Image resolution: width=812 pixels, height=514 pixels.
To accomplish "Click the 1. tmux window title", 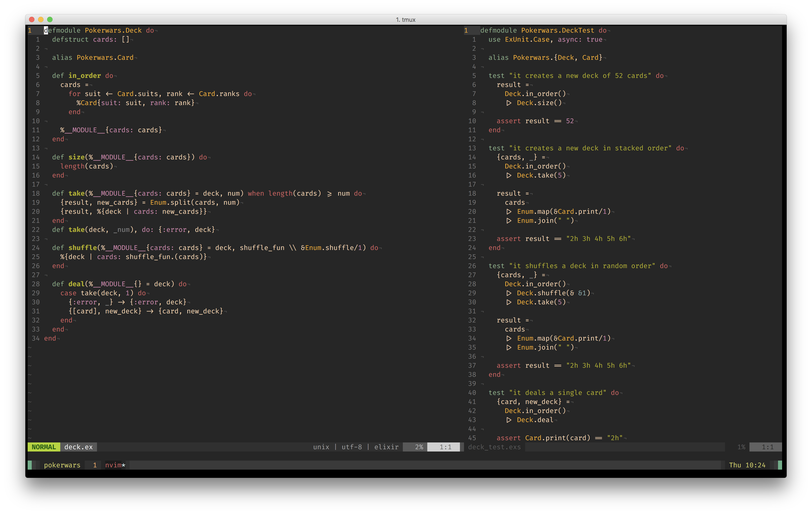I will 406,19.
